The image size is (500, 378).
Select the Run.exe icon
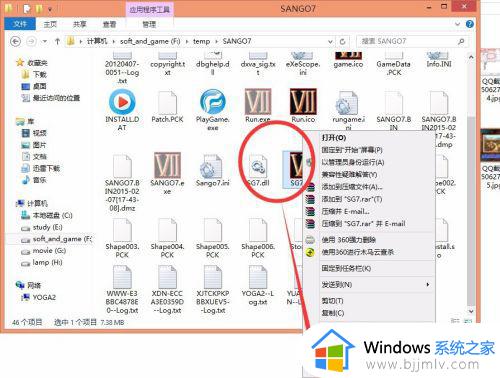pos(258,101)
